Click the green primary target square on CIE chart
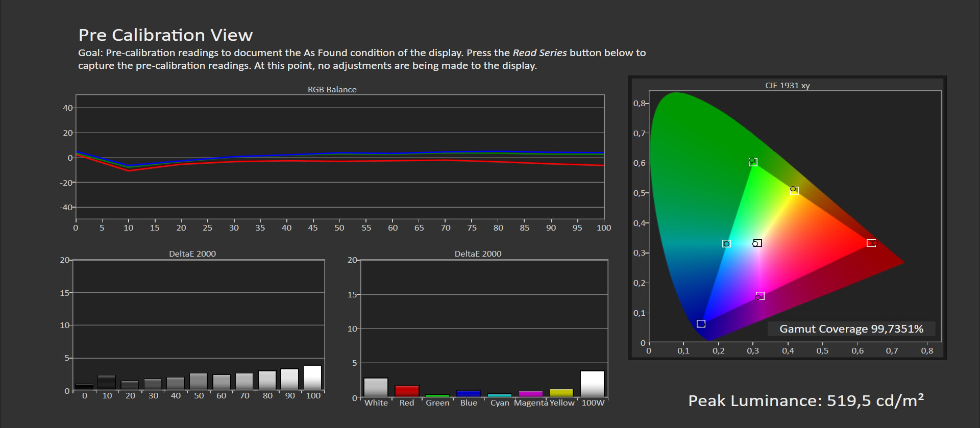 [x=753, y=162]
